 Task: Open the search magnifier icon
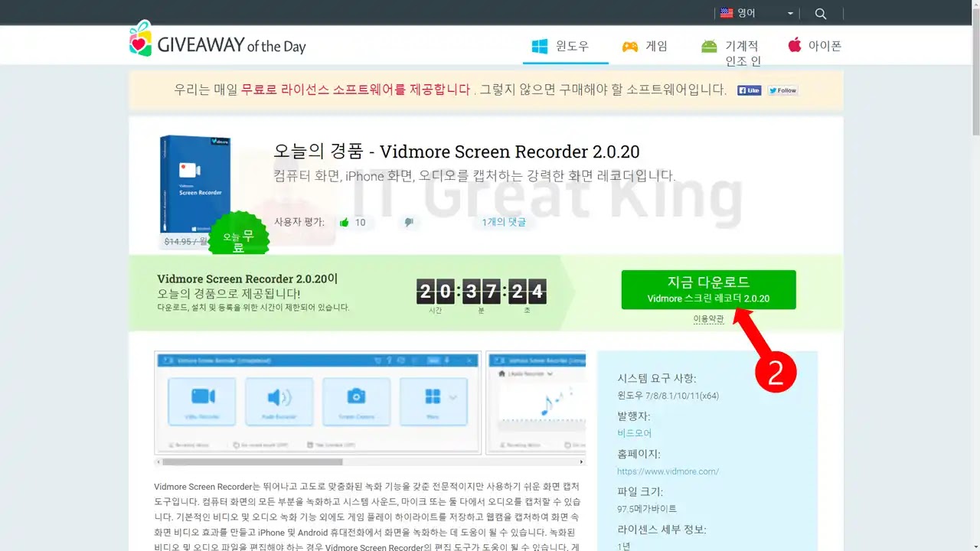[821, 14]
